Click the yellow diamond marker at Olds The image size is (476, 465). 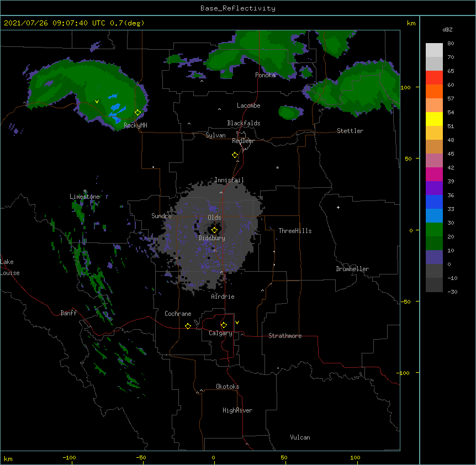(x=214, y=230)
